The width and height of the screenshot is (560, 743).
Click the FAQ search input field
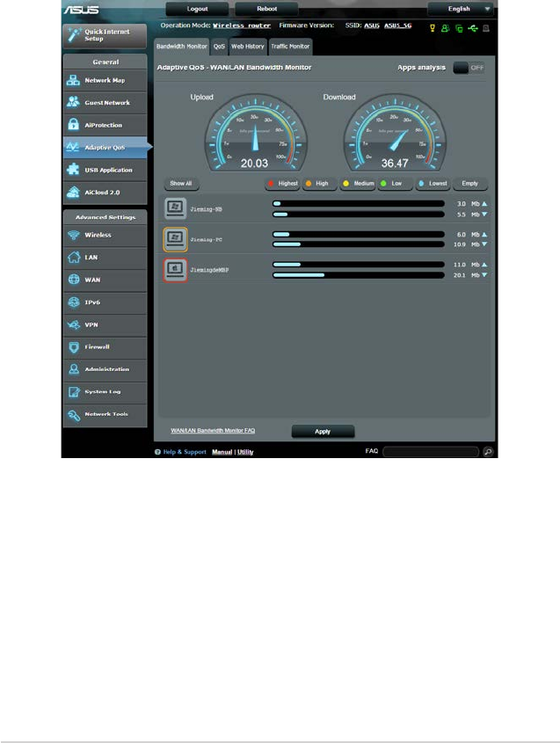(x=431, y=452)
